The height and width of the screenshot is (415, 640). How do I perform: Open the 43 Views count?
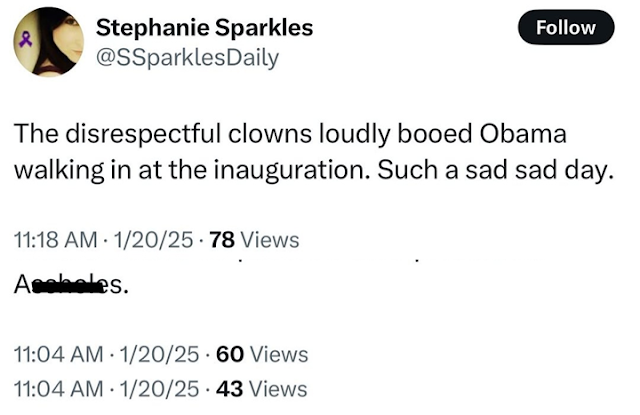(x=261, y=388)
